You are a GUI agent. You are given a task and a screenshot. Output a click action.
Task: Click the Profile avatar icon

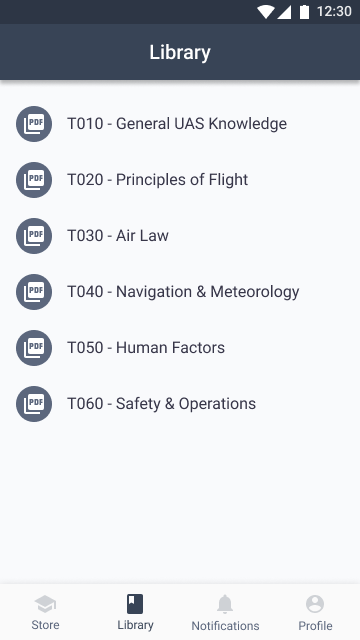click(x=315, y=604)
